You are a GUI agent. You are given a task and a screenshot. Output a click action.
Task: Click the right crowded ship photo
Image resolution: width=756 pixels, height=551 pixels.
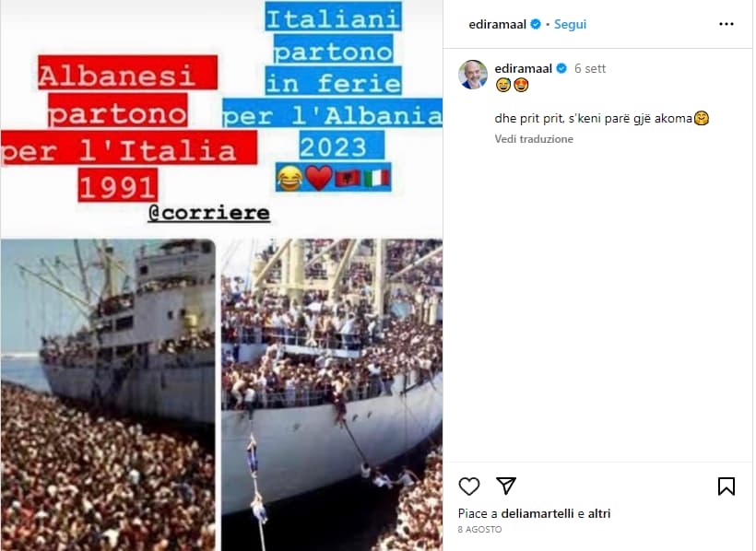332,394
